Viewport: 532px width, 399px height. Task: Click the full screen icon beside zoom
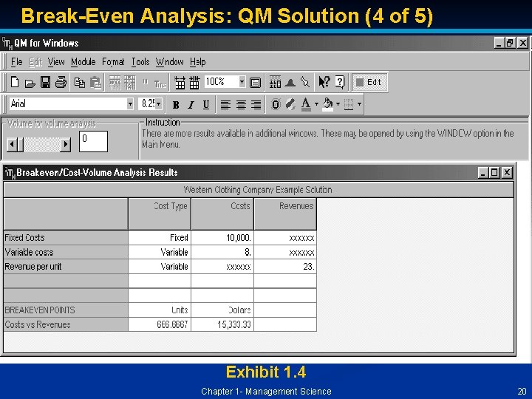click(255, 83)
